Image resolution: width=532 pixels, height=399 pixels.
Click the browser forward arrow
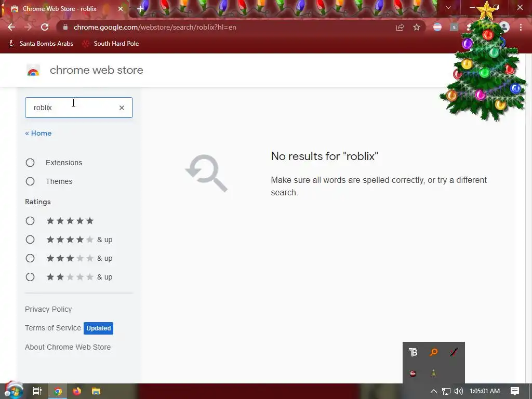[28, 27]
